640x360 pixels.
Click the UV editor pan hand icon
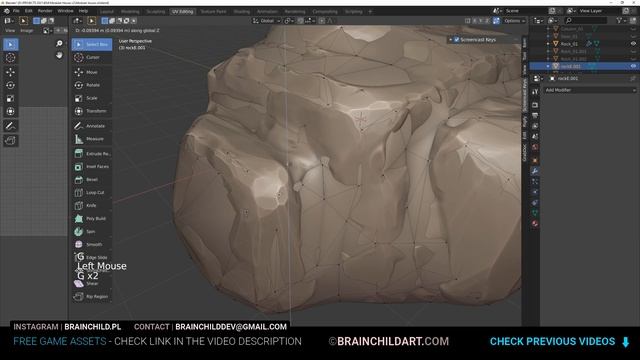60,55
